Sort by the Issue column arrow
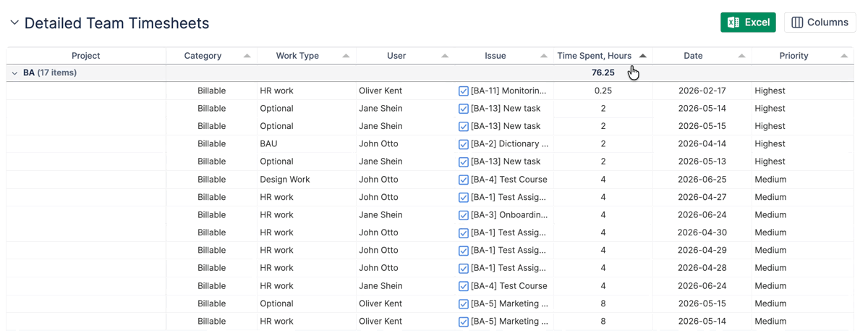Viewport: 868px width, 331px height. coord(544,56)
